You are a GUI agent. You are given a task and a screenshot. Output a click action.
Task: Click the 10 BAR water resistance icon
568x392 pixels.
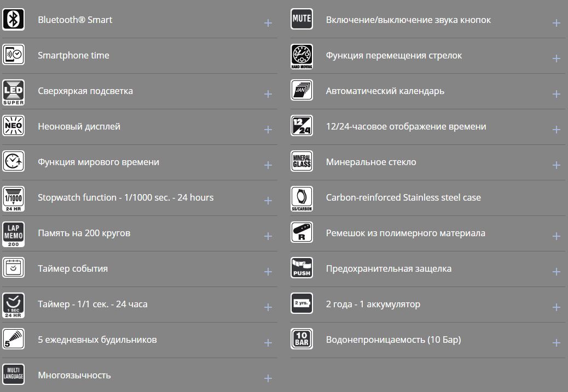[302, 340]
